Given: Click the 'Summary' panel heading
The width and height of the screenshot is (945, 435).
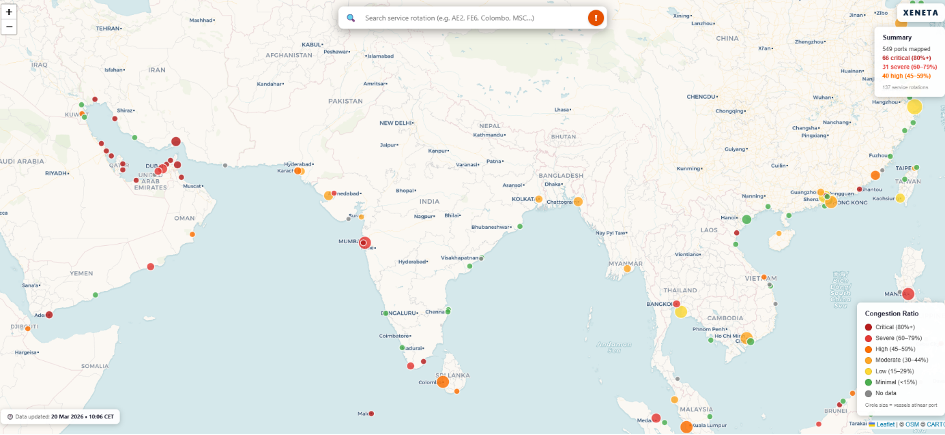Looking at the screenshot, I should point(897,37).
